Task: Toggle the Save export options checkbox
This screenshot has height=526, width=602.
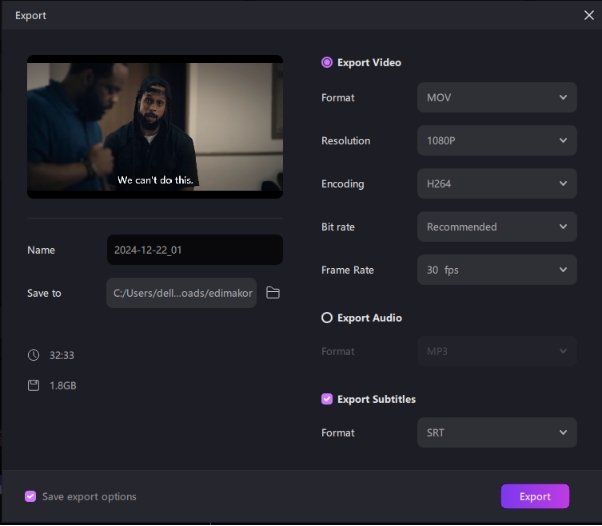Action: pos(30,496)
